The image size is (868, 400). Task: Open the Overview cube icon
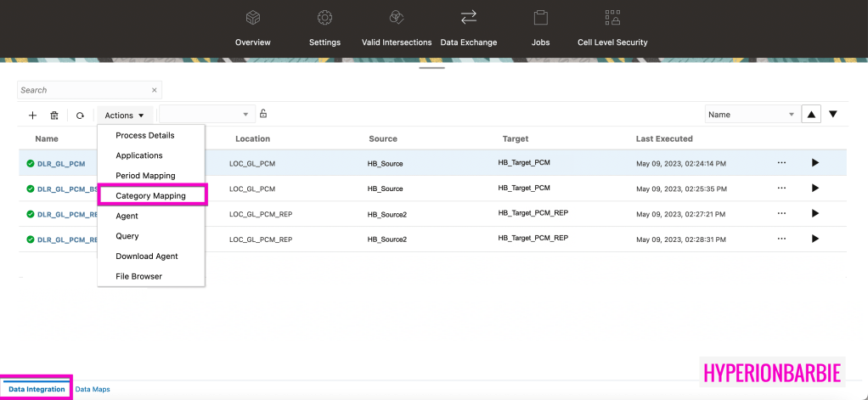tap(252, 18)
